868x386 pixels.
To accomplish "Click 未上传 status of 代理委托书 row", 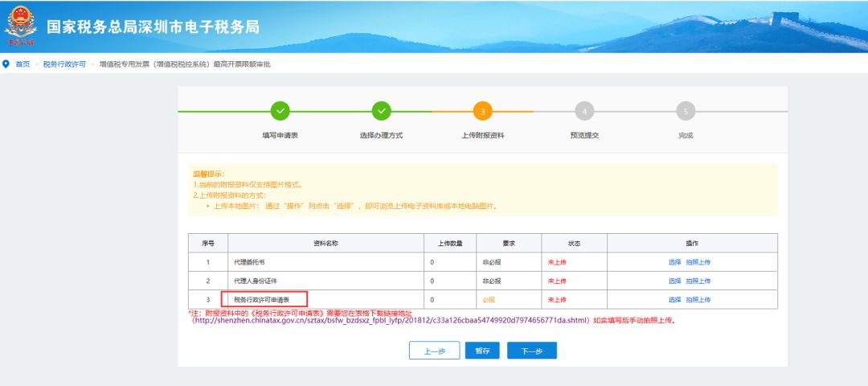I will pyautogui.click(x=557, y=262).
